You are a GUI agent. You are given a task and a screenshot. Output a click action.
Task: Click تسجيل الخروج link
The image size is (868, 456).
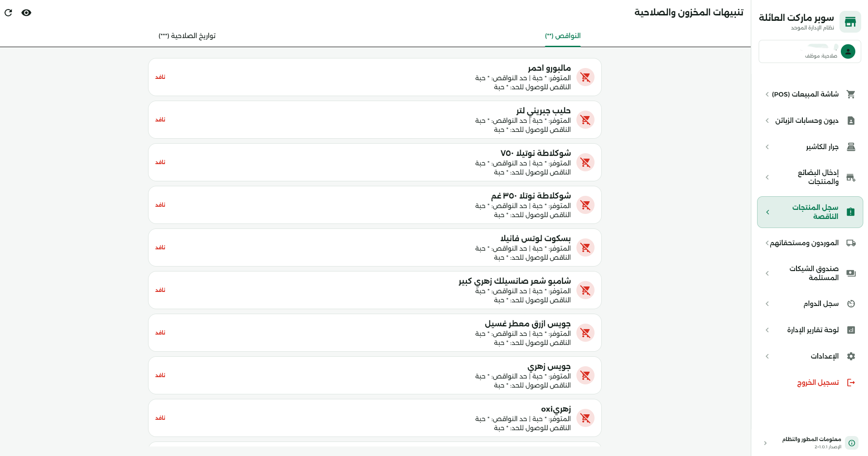[x=818, y=383]
